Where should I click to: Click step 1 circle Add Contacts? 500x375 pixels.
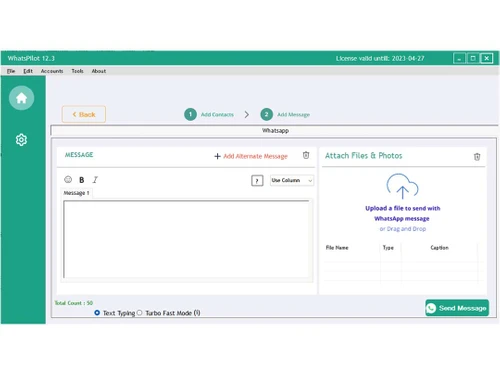(x=190, y=114)
